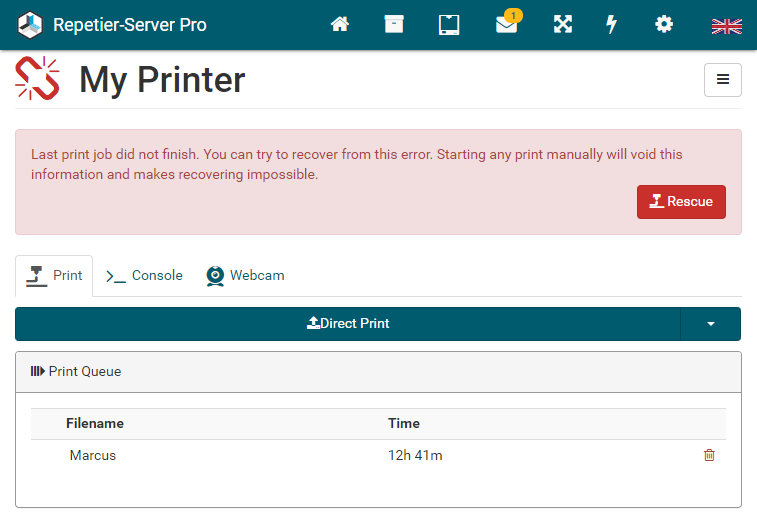Expand the Direct Print dropdown arrow
The image size is (757, 520).
click(710, 324)
